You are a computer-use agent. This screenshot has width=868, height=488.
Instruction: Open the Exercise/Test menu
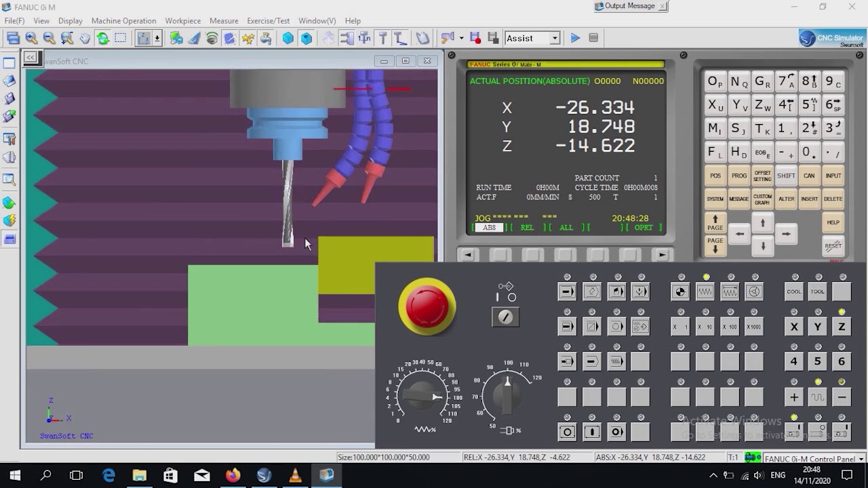pos(268,21)
